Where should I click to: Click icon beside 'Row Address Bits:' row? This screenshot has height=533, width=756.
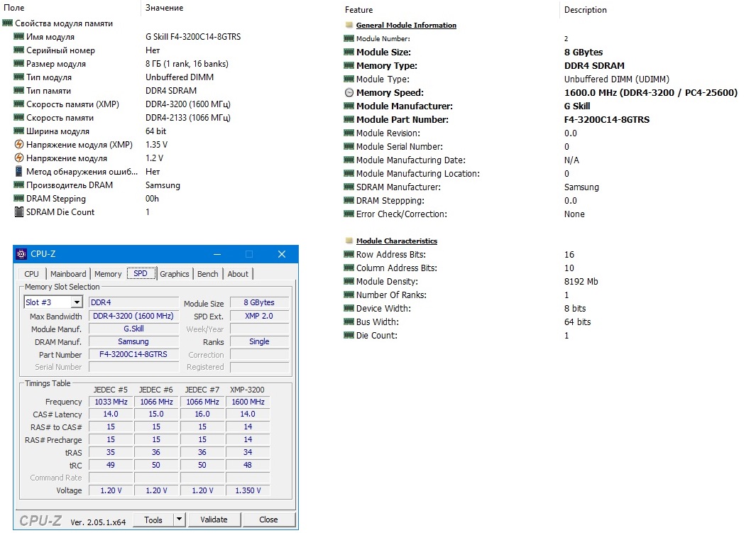[x=349, y=255]
